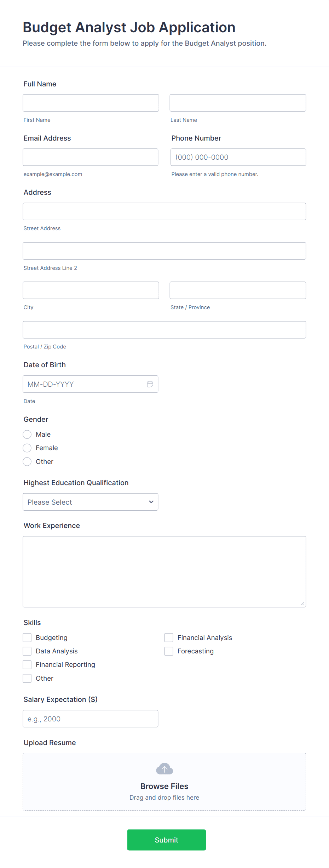
Task: Click the dropdown chevron arrow
Action: click(x=151, y=502)
